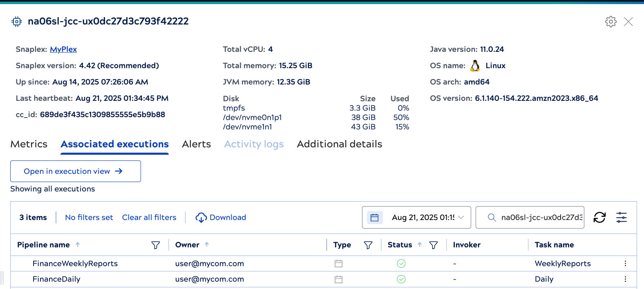Close the node details panel

pyautogui.click(x=628, y=22)
